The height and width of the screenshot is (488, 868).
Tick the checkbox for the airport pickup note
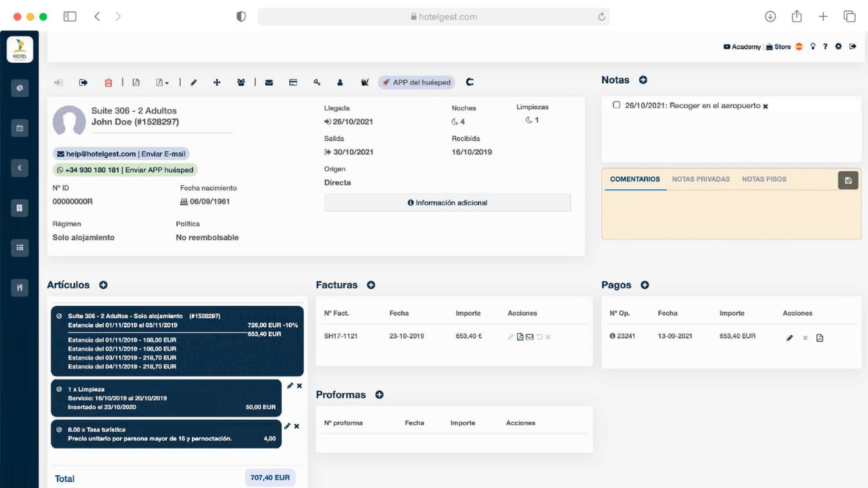point(616,105)
